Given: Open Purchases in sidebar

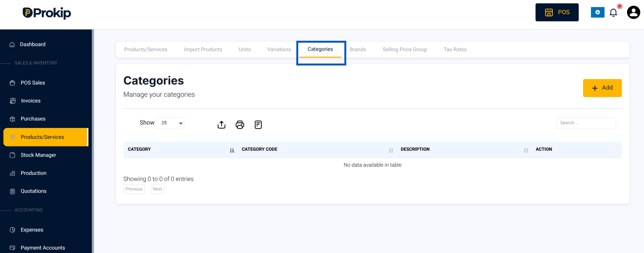Looking at the screenshot, I should tap(33, 119).
